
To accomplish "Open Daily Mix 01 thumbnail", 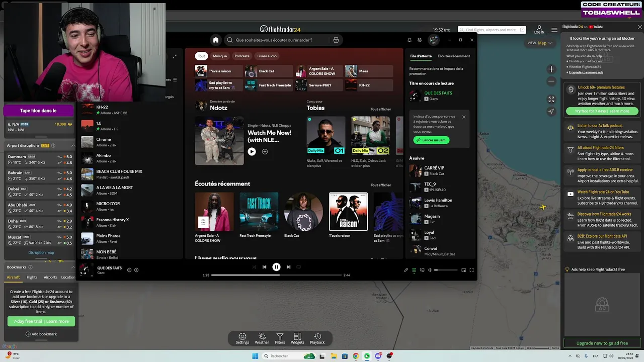I will (326, 135).
